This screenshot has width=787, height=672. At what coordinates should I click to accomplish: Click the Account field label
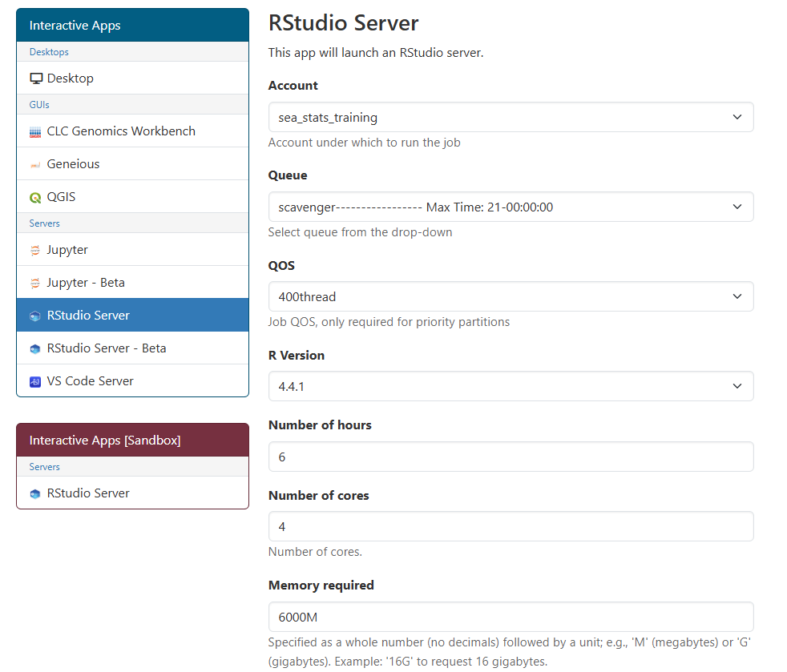(x=293, y=85)
